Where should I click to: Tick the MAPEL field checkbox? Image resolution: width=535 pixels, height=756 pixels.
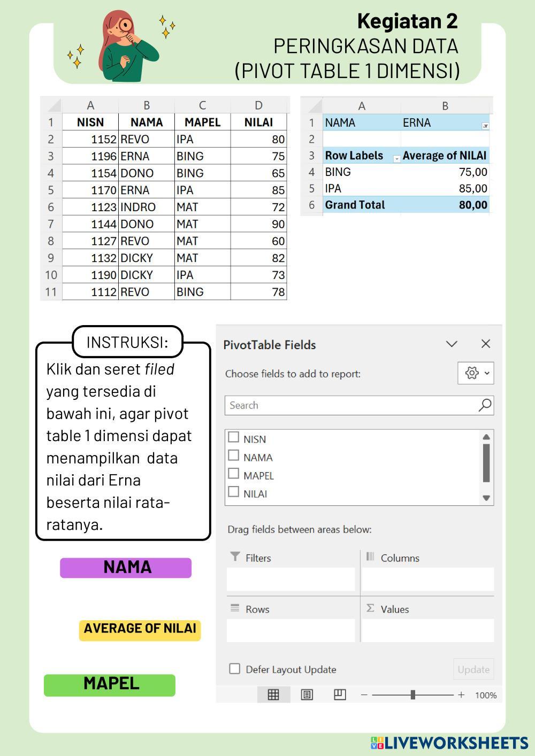(234, 474)
